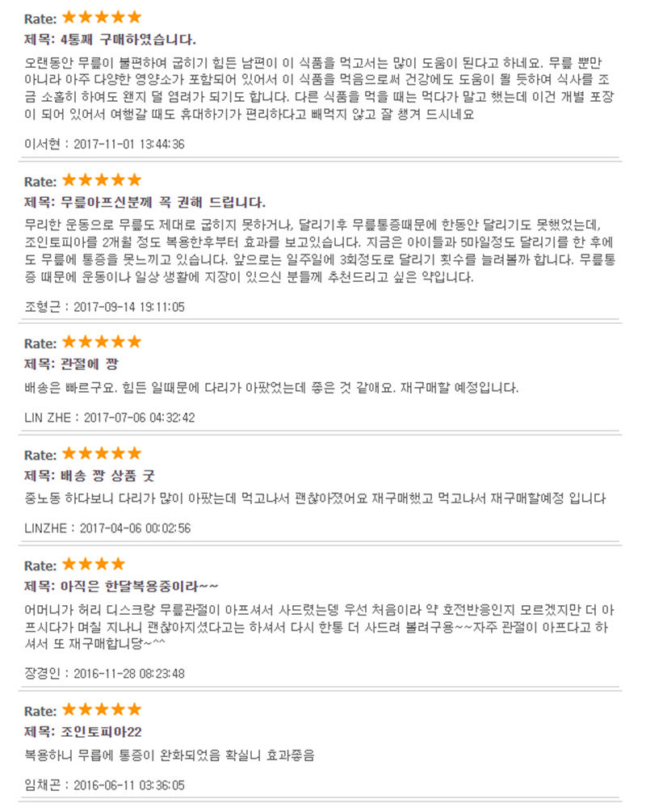The image size is (646, 812).
Task: Click the review title '아직은 한달복용중이라~~'
Action: click(x=139, y=587)
